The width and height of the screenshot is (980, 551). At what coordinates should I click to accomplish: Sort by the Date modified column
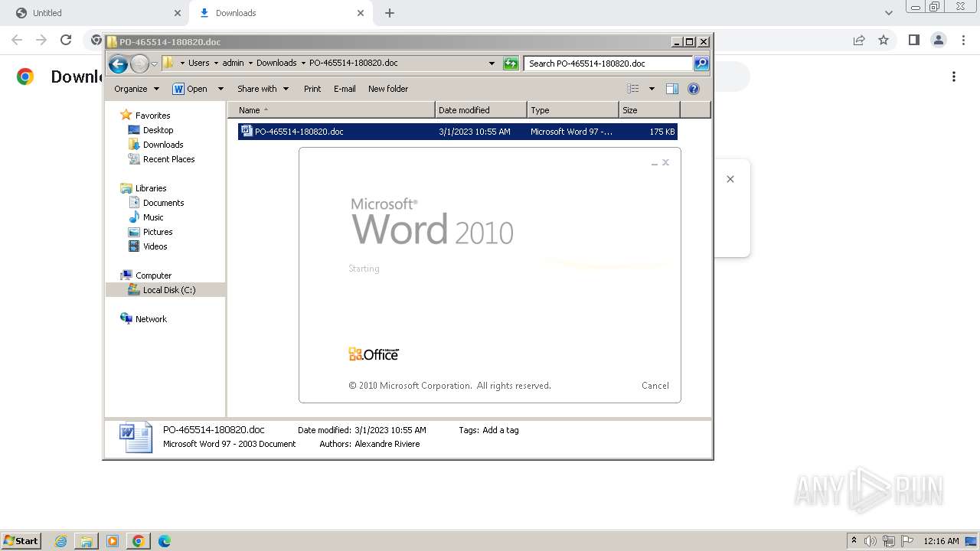(481, 110)
